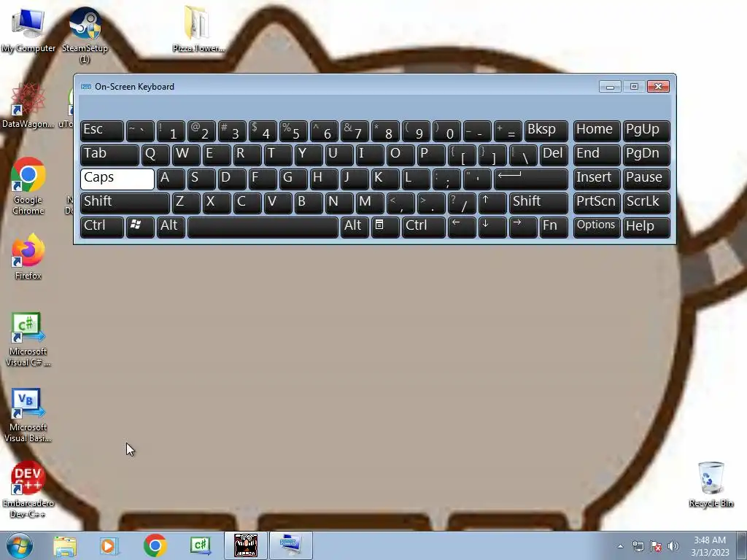Open keyboard Options
Image resolution: width=747 pixels, height=560 pixels.
(597, 227)
